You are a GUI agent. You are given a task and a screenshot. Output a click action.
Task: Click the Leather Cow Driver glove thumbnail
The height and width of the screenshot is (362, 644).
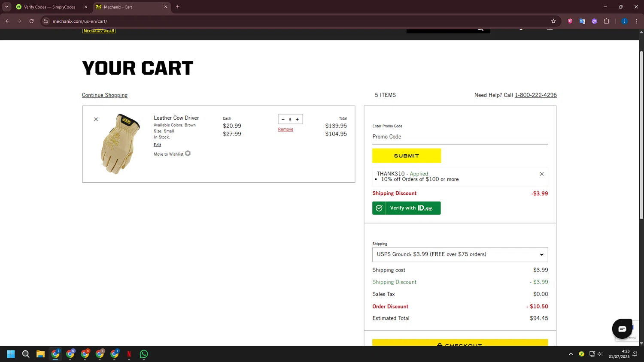pos(120,144)
